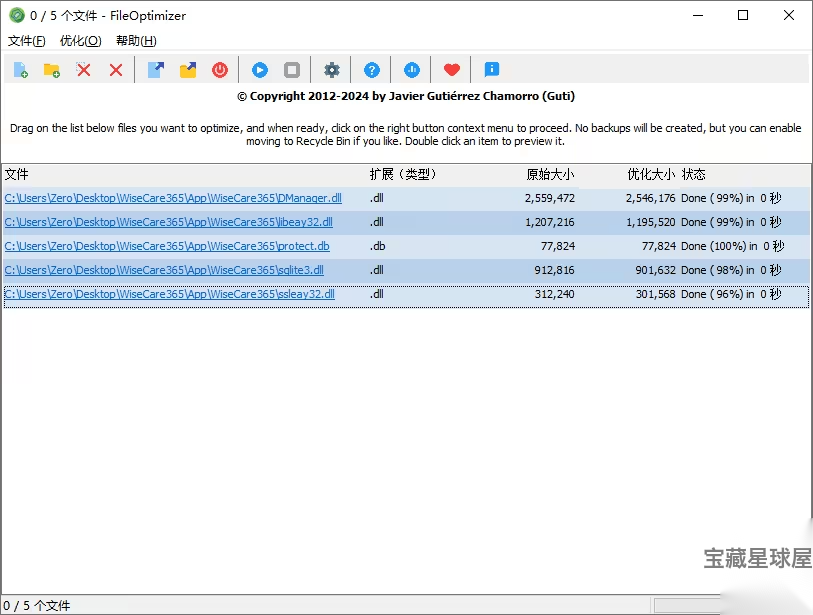Open the 帮助(H) menu

pyautogui.click(x=136, y=40)
